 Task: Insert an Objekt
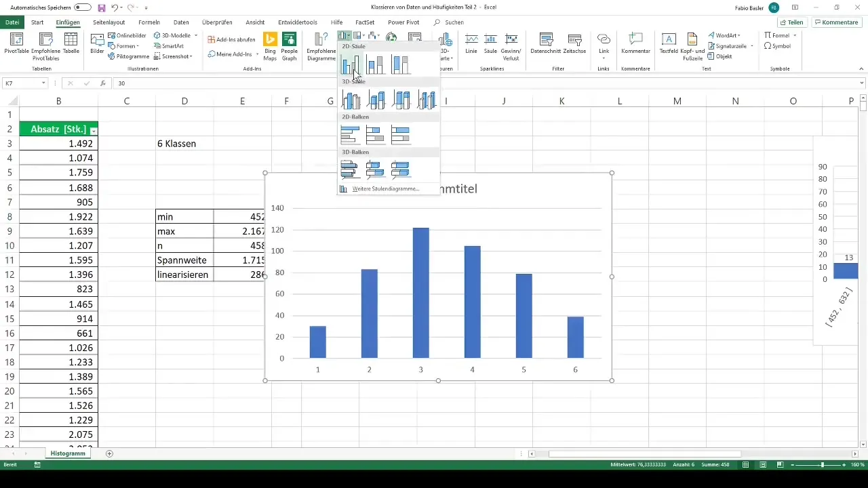(719, 56)
